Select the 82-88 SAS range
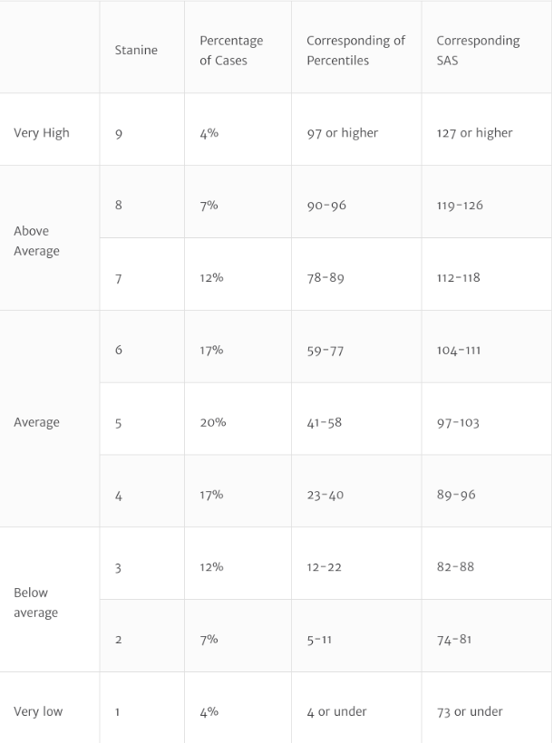Image resolution: width=552 pixels, height=753 pixels. pos(455,567)
